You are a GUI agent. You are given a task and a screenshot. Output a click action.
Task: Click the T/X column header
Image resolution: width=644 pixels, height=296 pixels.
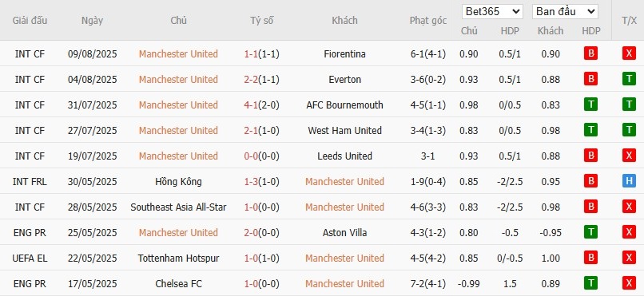pos(629,21)
